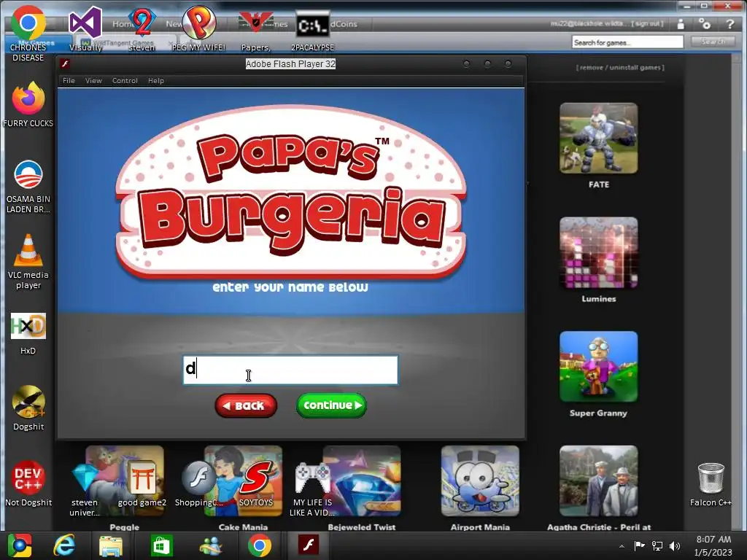Click the WildTangent Search button
Screen dimensions: 747x560
(x=713, y=42)
